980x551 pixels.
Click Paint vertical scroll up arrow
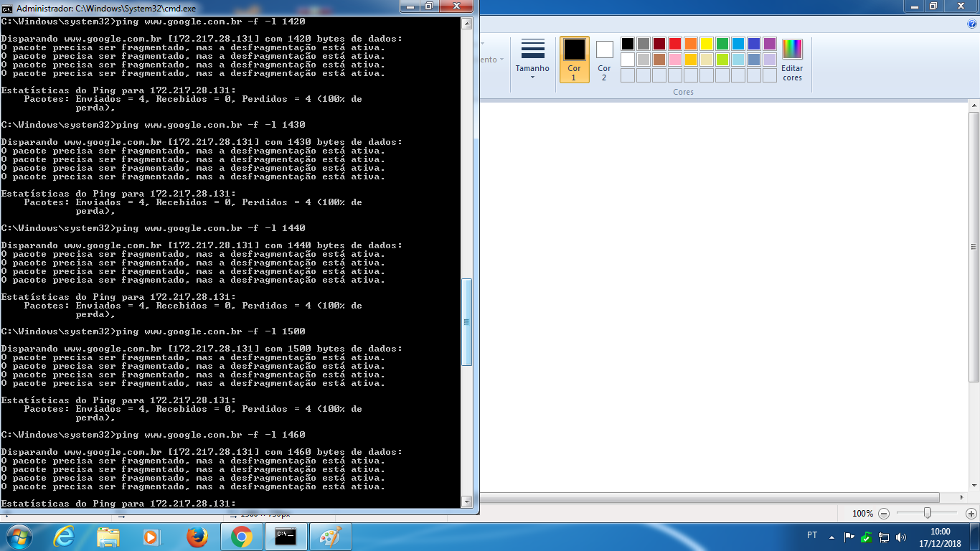coord(974,107)
